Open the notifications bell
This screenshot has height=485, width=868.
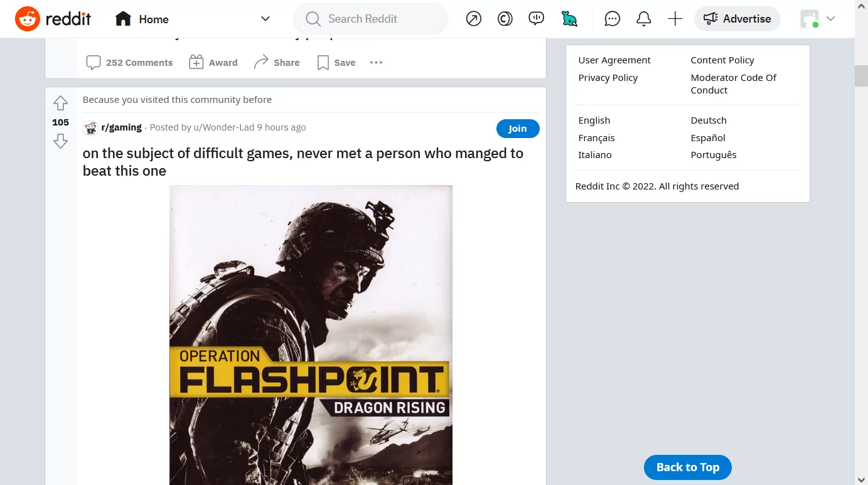click(x=644, y=19)
